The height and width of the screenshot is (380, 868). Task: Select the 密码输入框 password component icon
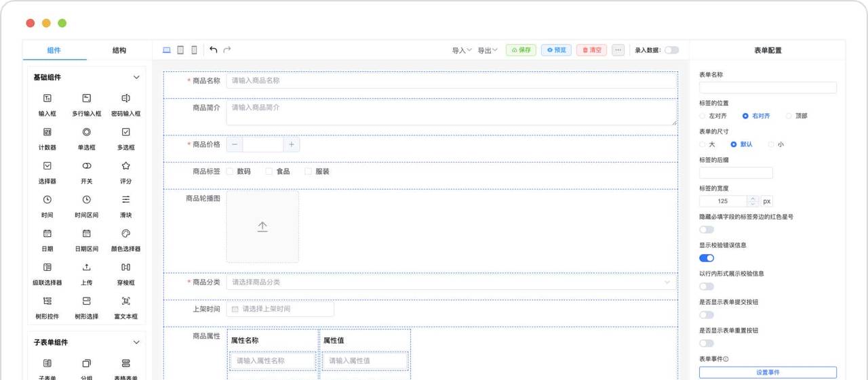[x=126, y=98]
